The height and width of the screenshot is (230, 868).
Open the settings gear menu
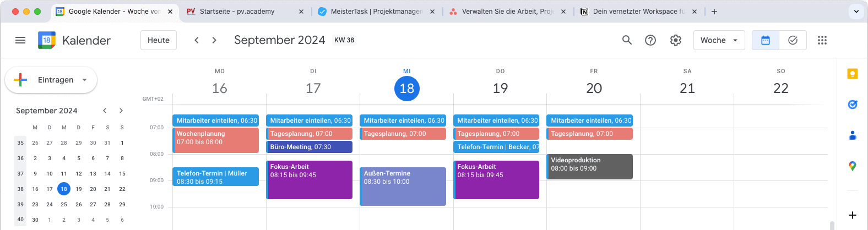pos(676,40)
